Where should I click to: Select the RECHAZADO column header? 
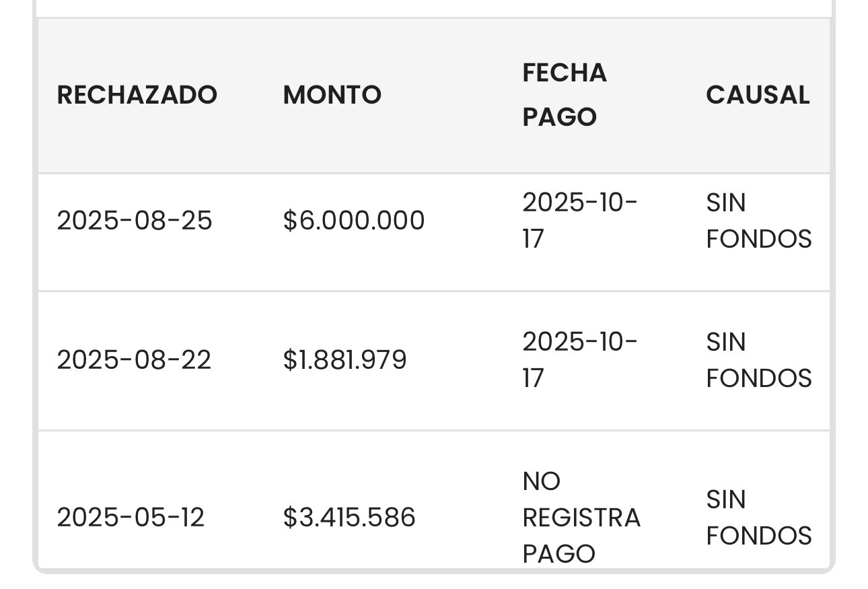(137, 95)
